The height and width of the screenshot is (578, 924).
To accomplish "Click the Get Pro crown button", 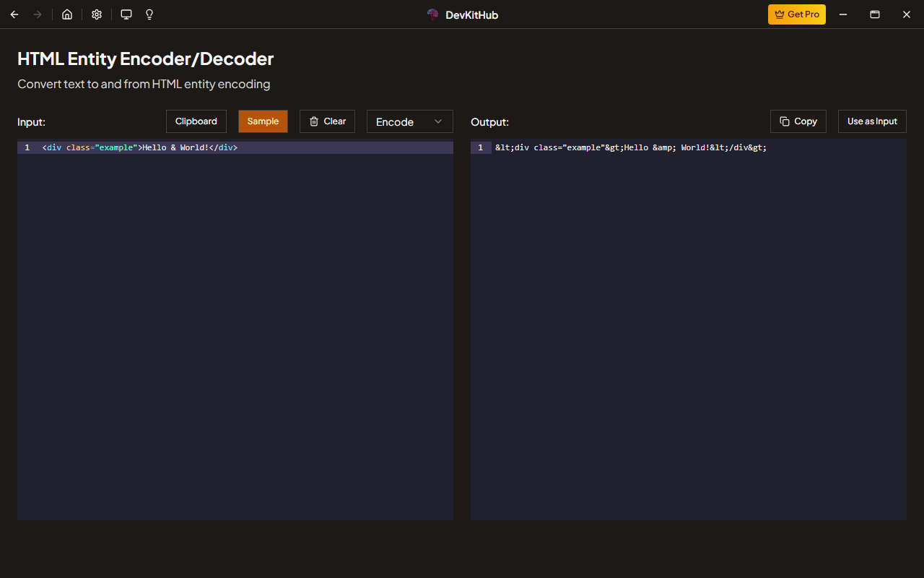I will click(797, 14).
